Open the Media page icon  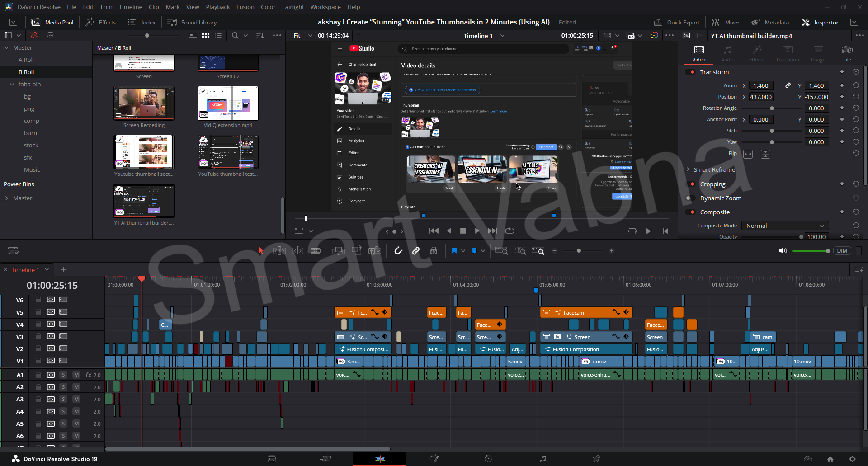pyautogui.click(x=272, y=459)
